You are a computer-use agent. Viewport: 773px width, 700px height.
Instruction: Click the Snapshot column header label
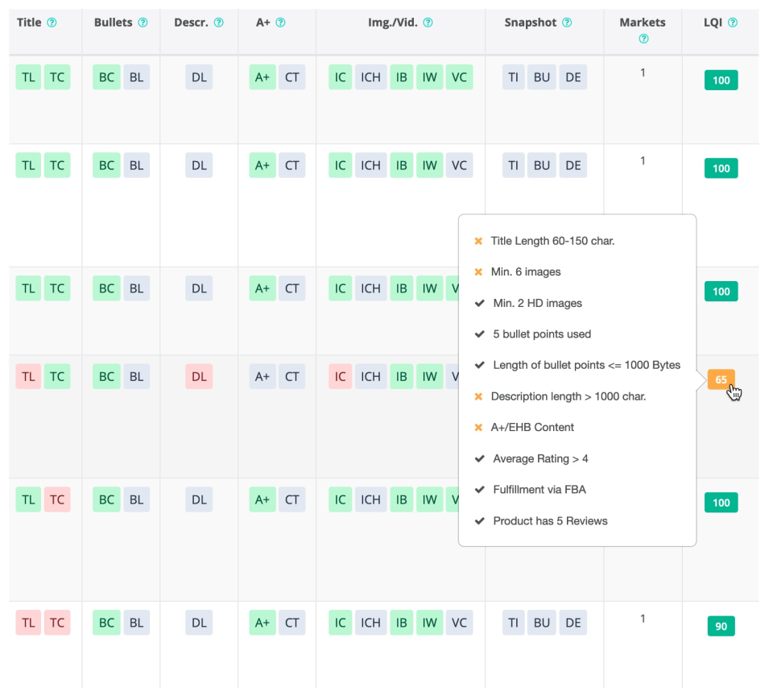click(531, 23)
